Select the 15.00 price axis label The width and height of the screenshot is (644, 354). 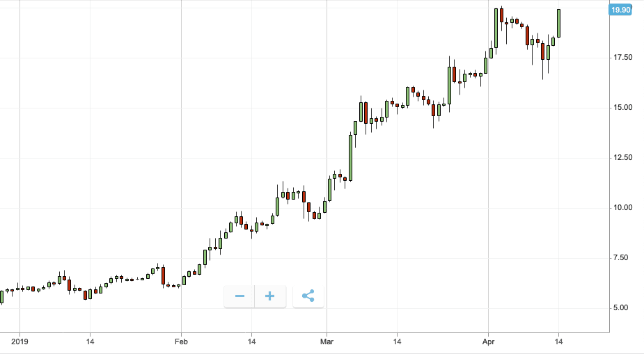(622, 108)
